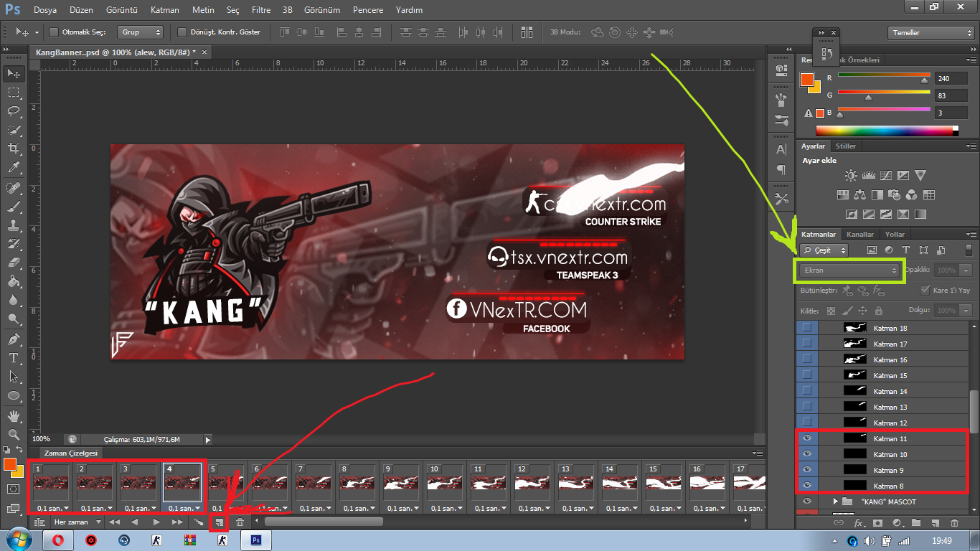The height and width of the screenshot is (551, 980).
Task: Enable Dönüşt. Kontr. Göster checkbox
Action: point(182,32)
